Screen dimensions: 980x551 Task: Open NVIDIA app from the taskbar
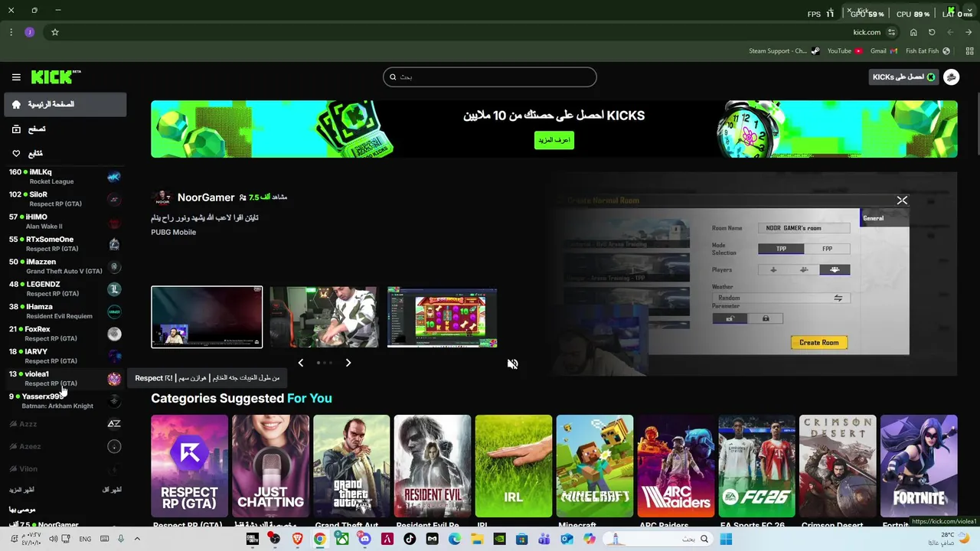click(x=499, y=540)
